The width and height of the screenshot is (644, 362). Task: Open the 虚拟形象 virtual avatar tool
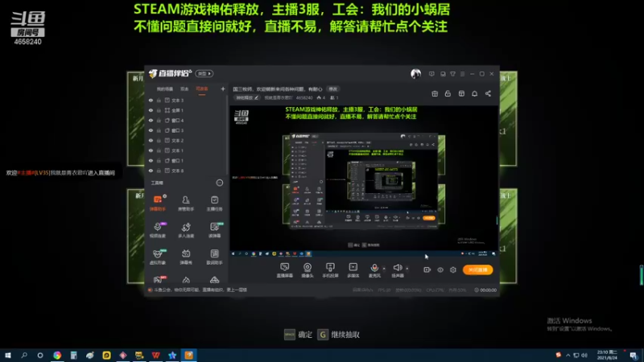158,257
